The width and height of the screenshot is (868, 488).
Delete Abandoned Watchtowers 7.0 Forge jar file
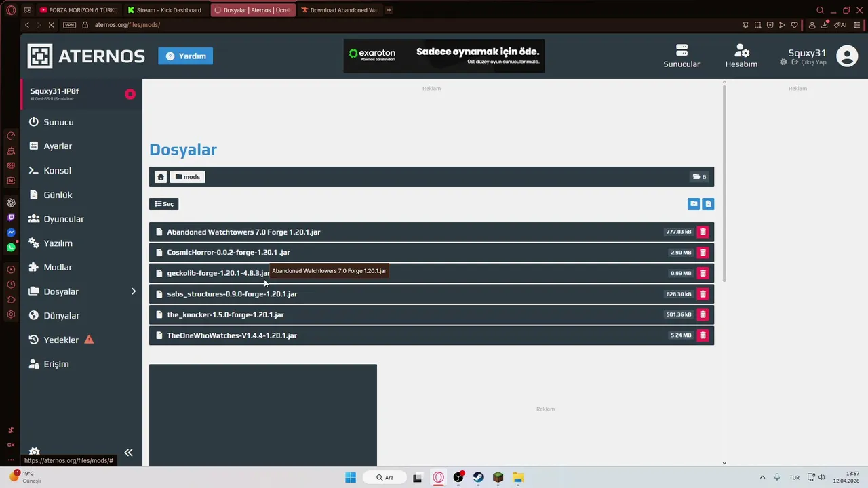(703, 232)
